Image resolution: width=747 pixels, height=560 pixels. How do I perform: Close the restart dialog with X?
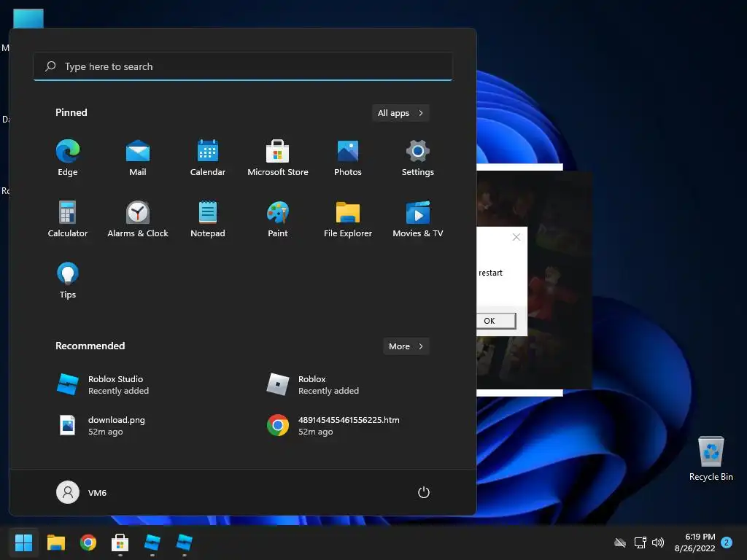516,237
